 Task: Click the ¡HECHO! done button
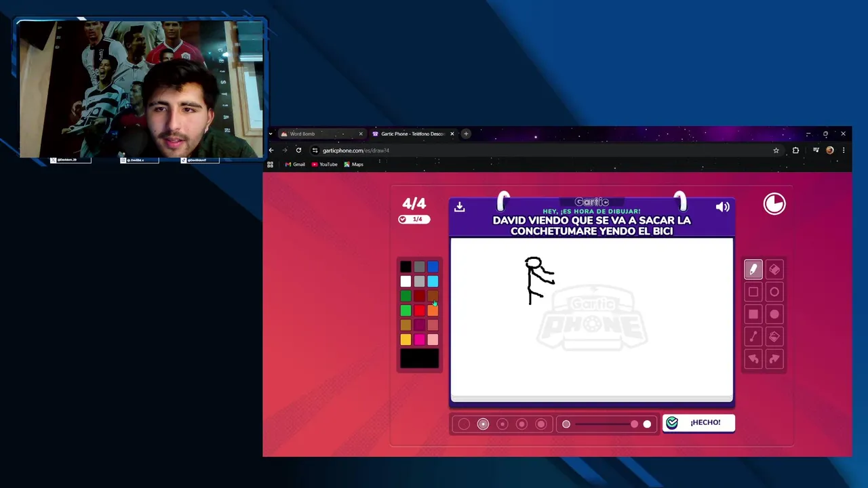[698, 423]
